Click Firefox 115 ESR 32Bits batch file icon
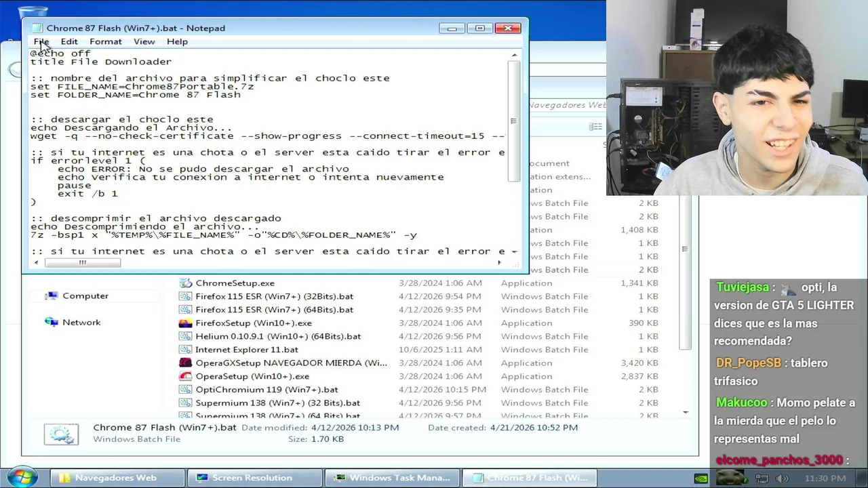The width and height of the screenshot is (868, 488). tap(185, 296)
